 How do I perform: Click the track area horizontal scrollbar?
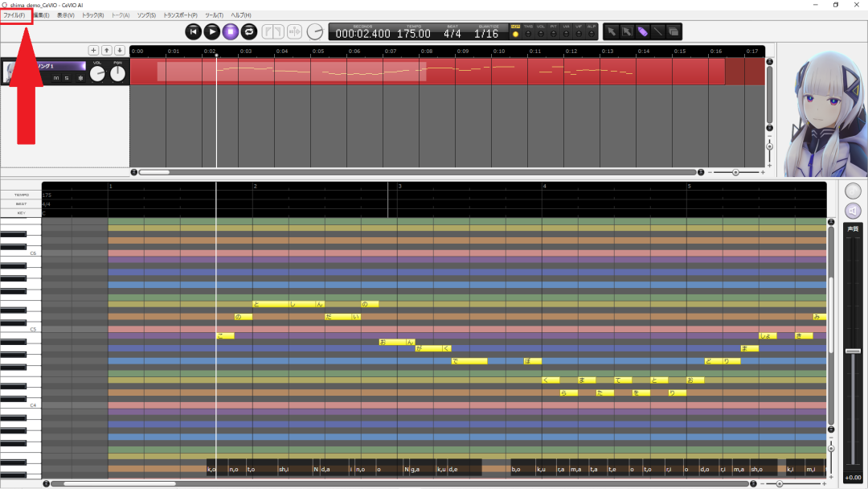tap(417, 172)
